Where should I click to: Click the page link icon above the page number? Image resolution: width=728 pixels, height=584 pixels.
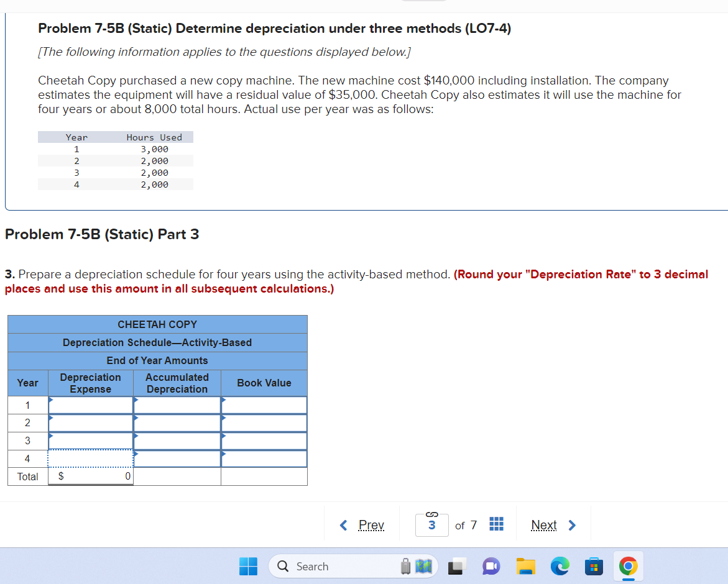pyautogui.click(x=431, y=513)
